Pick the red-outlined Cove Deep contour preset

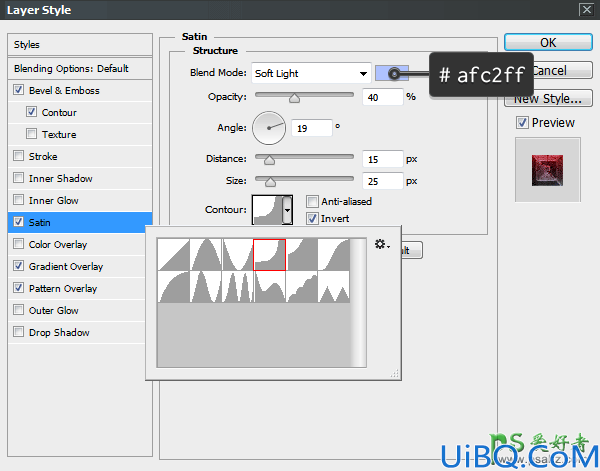tap(269, 255)
